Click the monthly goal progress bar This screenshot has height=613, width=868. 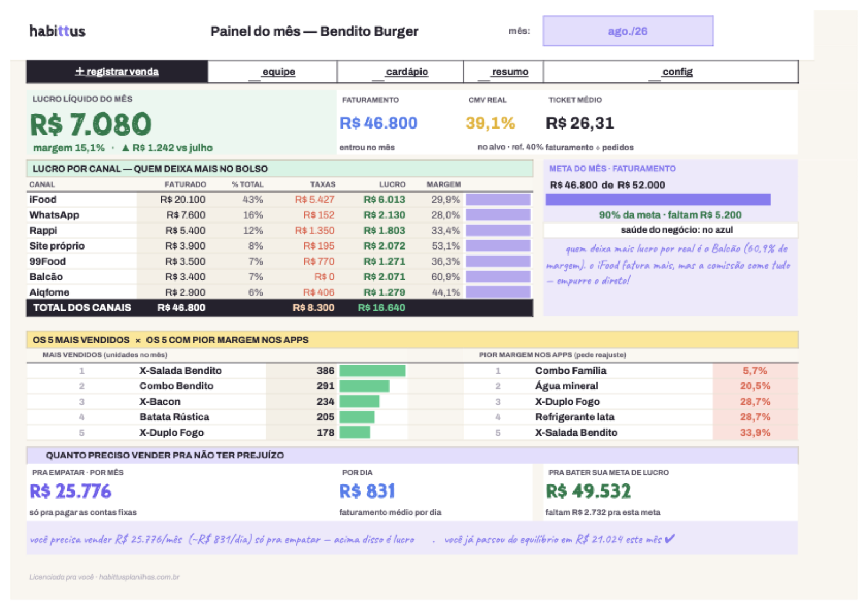point(658,200)
